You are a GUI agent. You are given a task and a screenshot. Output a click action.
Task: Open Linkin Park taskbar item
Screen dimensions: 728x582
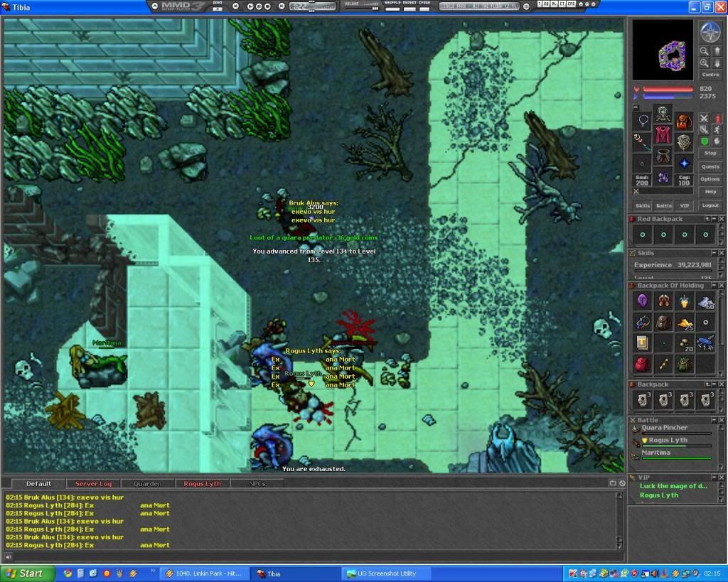click(204, 573)
